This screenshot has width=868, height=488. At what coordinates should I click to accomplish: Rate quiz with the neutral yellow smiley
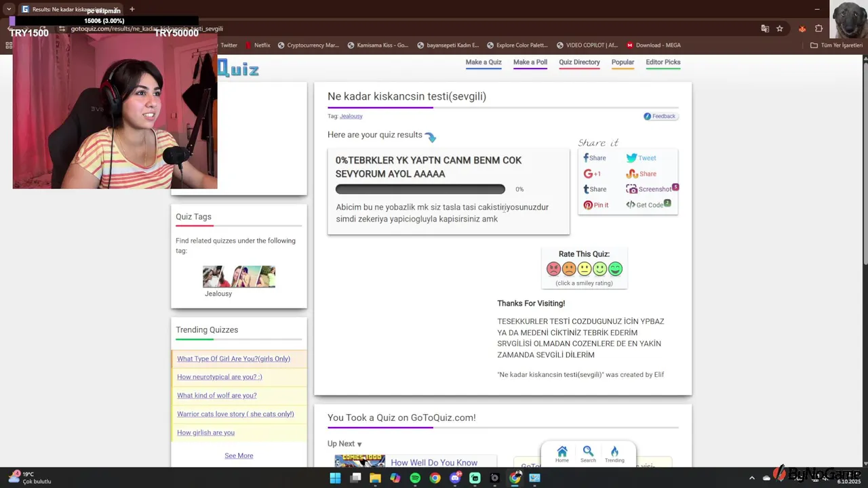585,269
